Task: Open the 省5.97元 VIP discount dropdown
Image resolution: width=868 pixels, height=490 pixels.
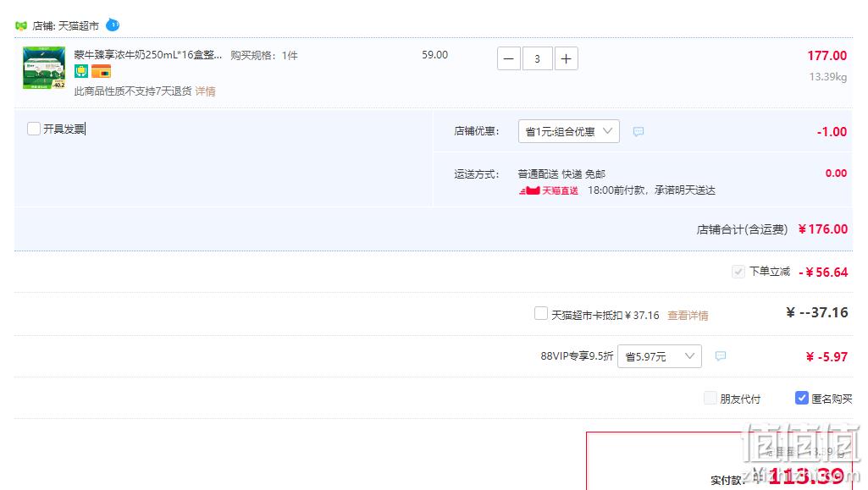Action: (x=660, y=356)
